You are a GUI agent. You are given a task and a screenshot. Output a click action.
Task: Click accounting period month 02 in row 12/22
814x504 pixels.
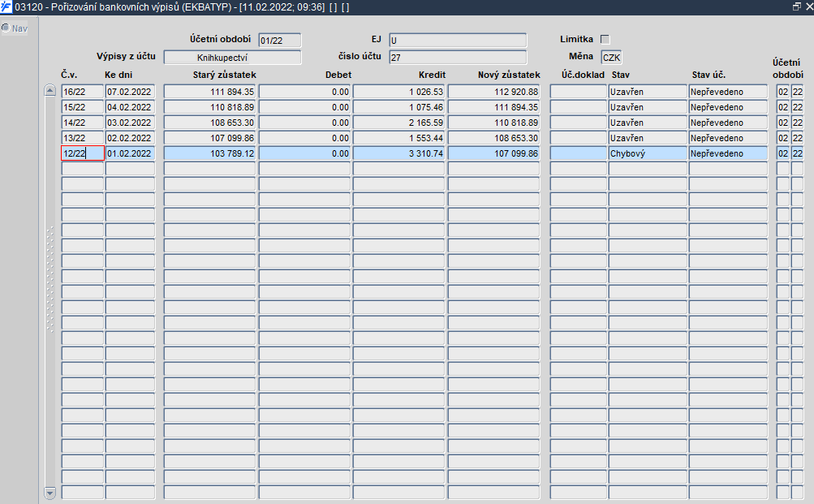pyautogui.click(x=783, y=153)
